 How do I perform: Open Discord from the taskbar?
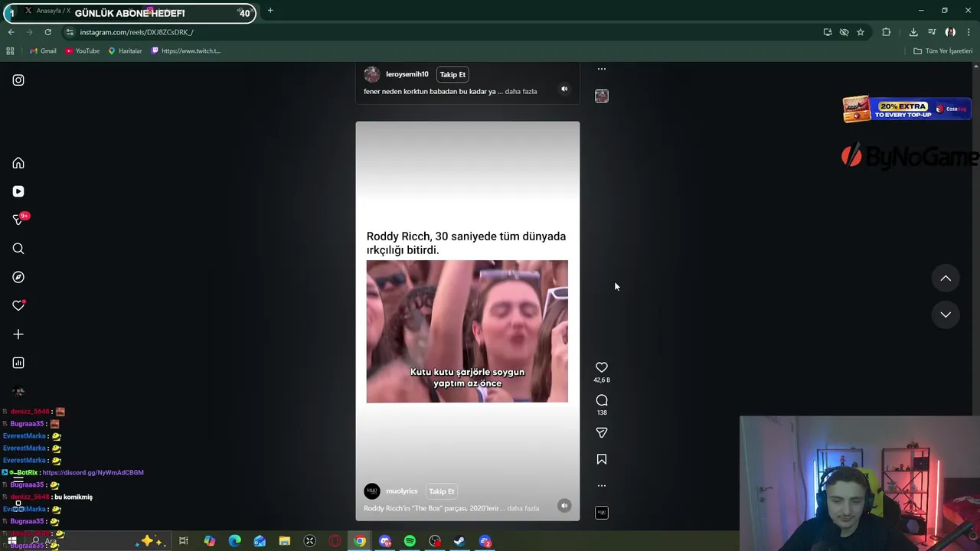pyautogui.click(x=385, y=541)
